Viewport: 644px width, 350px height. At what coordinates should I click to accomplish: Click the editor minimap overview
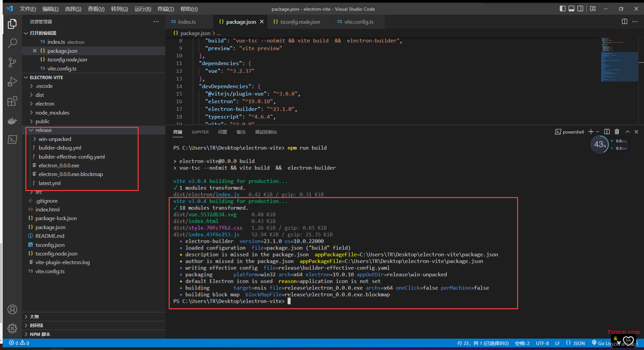pos(620,59)
